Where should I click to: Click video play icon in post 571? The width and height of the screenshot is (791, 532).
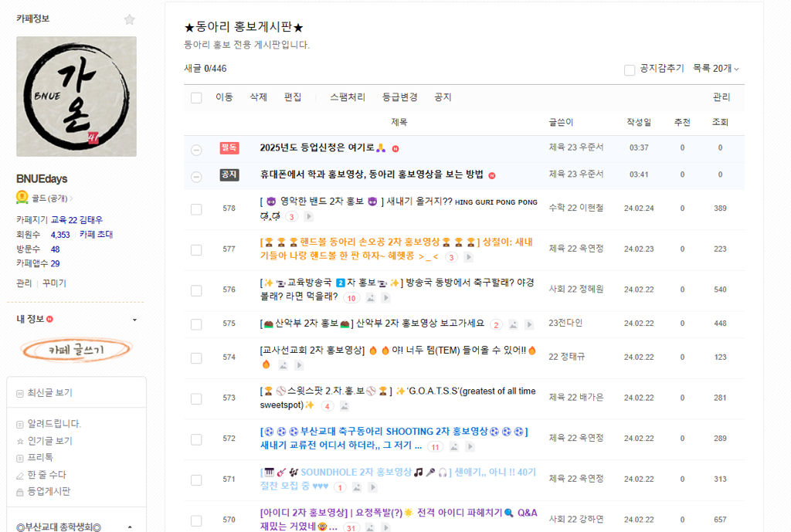372,487
